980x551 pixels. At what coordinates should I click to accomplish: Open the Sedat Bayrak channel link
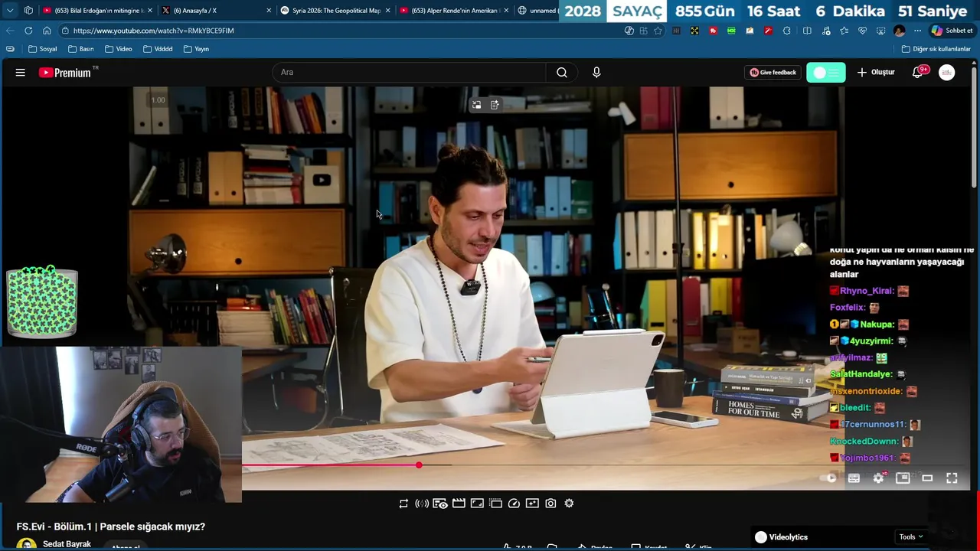(67, 544)
